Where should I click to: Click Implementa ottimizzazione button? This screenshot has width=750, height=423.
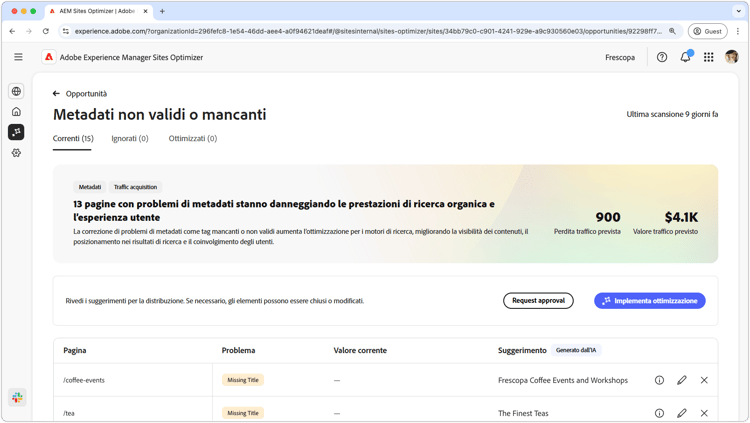[x=650, y=301]
